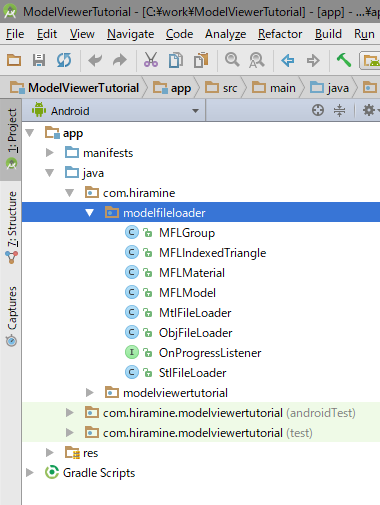The height and width of the screenshot is (505, 380).
Task: Click the MFLGroup class icon
Action: (132, 233)
